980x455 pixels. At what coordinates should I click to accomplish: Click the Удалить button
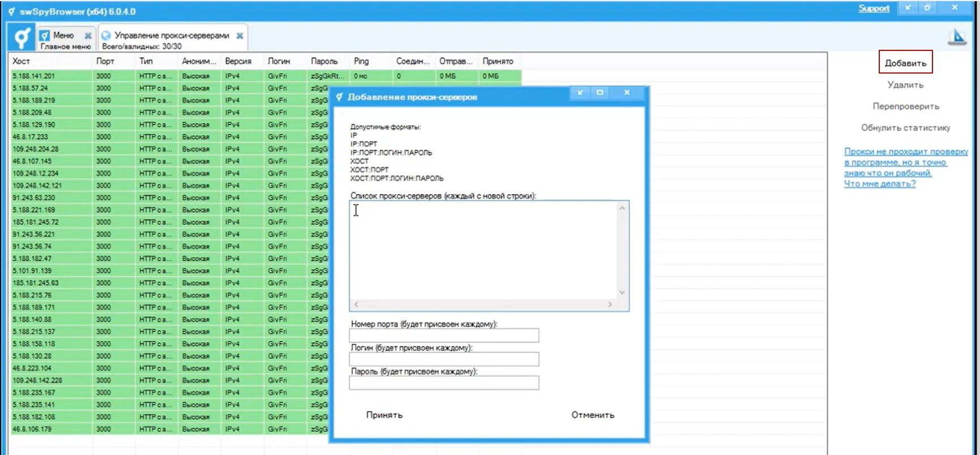(x=905, y=85)
